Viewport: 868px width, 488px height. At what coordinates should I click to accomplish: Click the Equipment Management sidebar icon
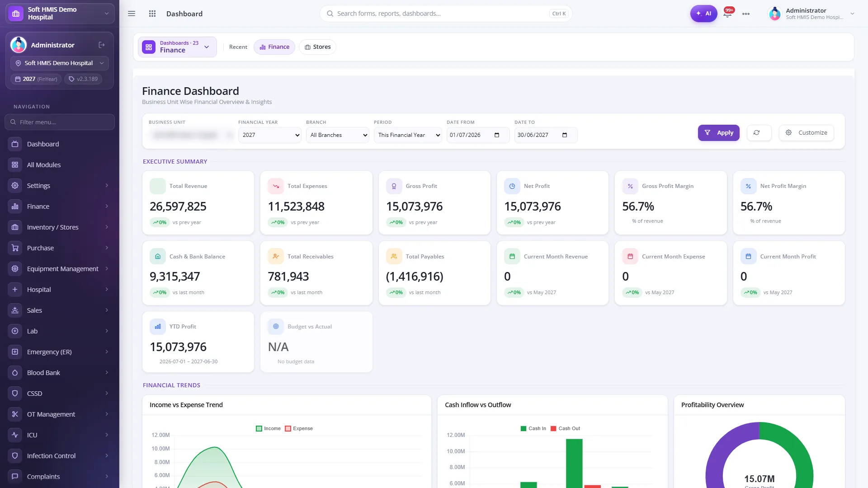15,269
